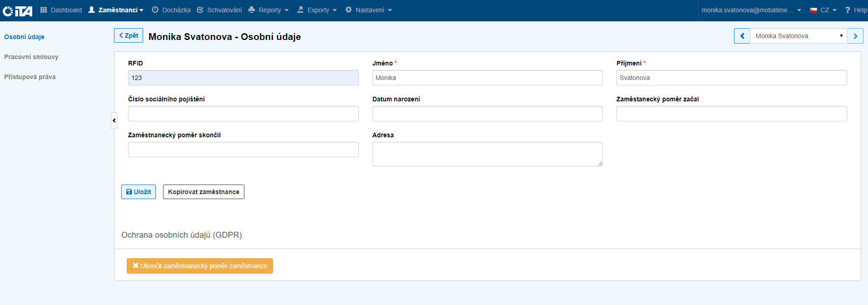Switch to Pracovní smlouvy section
This screenshot has height=305, width=868.
click(31, 57)
